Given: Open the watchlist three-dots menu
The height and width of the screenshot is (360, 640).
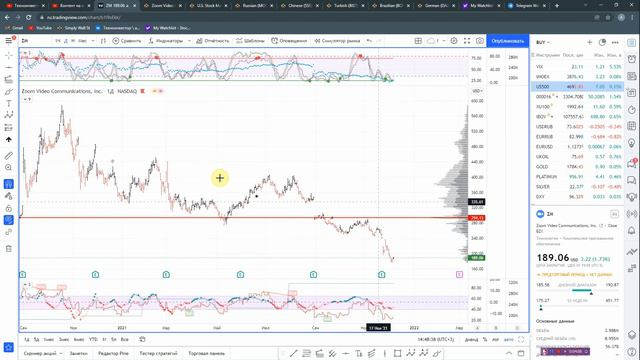Looking at the screenshot, I should [x=615, y=42].
